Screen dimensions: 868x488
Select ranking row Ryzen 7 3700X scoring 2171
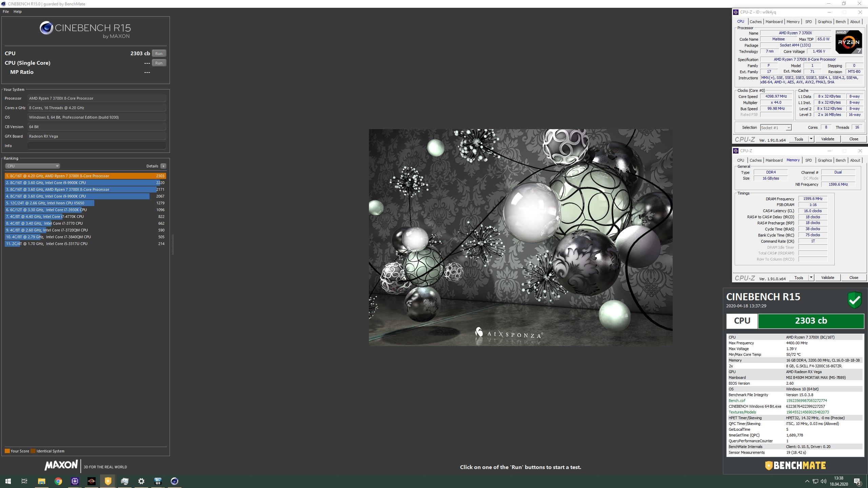coord(85,189)
